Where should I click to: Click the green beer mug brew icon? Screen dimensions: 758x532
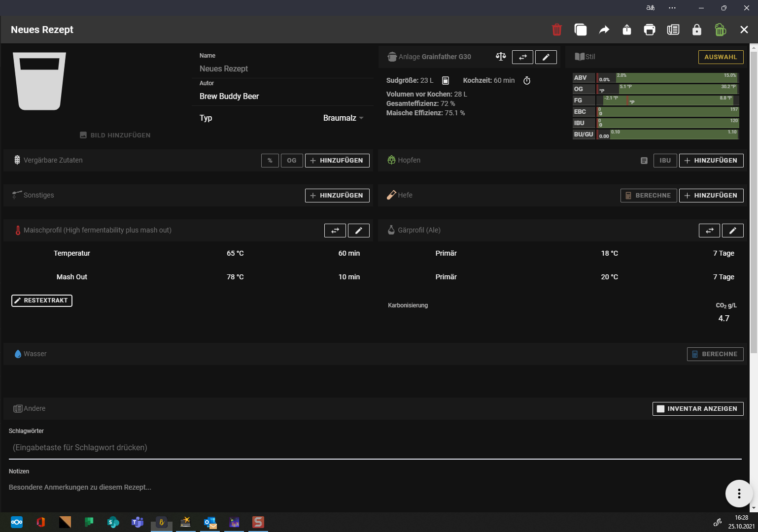point(720,30)
